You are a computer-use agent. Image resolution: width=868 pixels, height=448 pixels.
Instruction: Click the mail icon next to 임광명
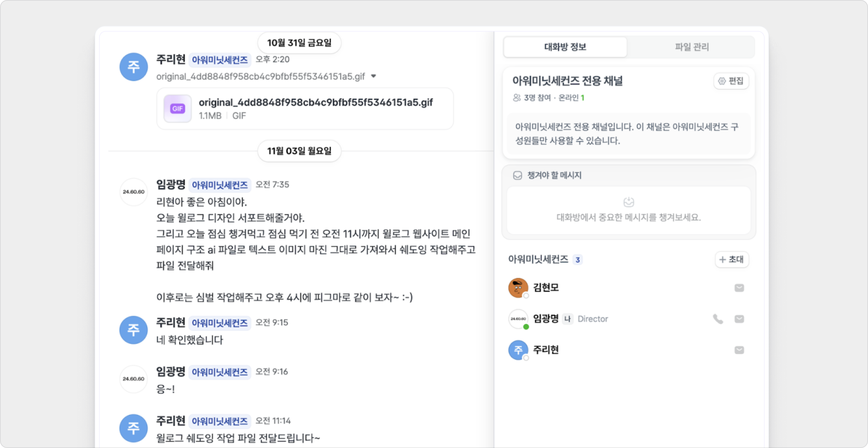[740, 319]
